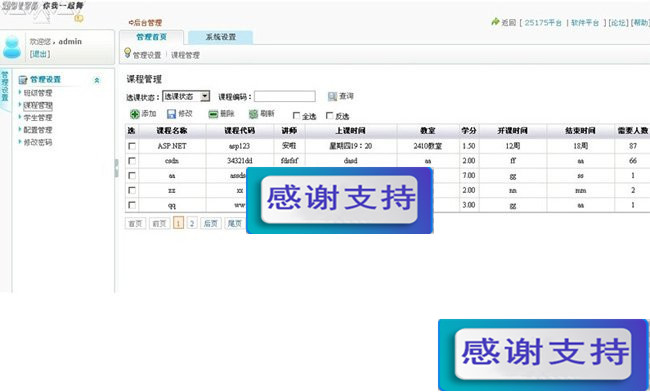
Task: Click the asp123 course code cell
Action: [x=240, y=146]
